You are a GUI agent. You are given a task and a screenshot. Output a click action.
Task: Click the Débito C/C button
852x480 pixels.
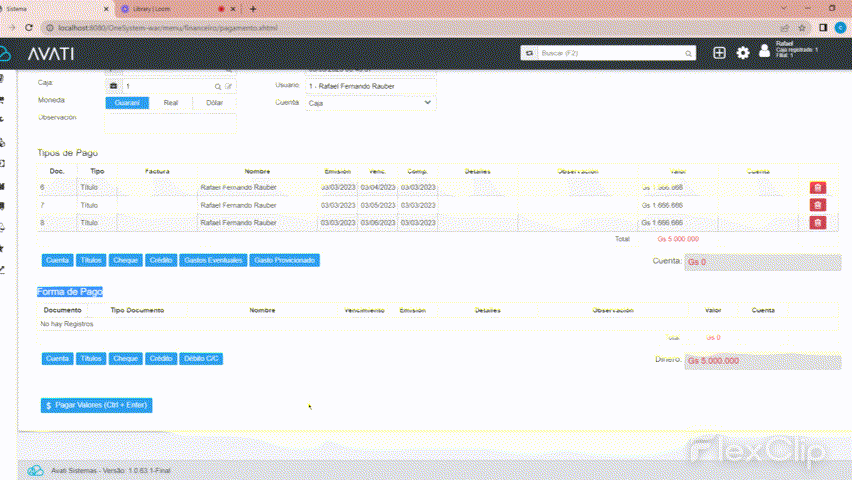tap(201, 359)
